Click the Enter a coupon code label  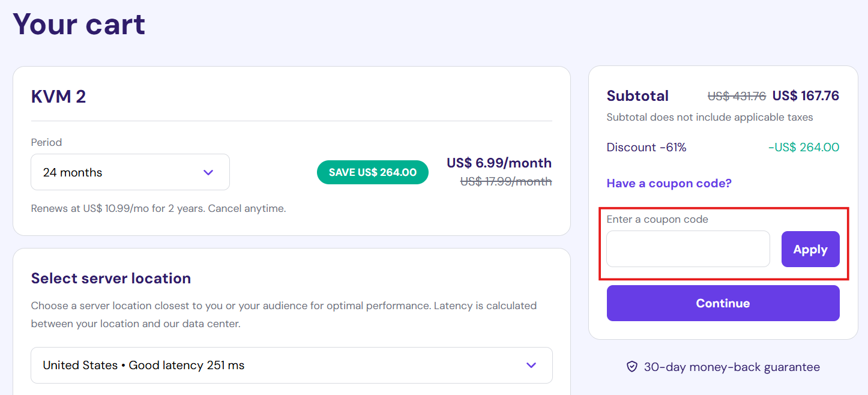657,219
